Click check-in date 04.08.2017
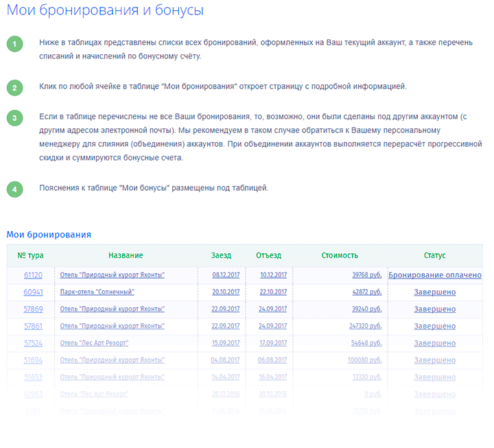This screenshot has width=494, height=448. pyautogui.click(x=225, y=360)
